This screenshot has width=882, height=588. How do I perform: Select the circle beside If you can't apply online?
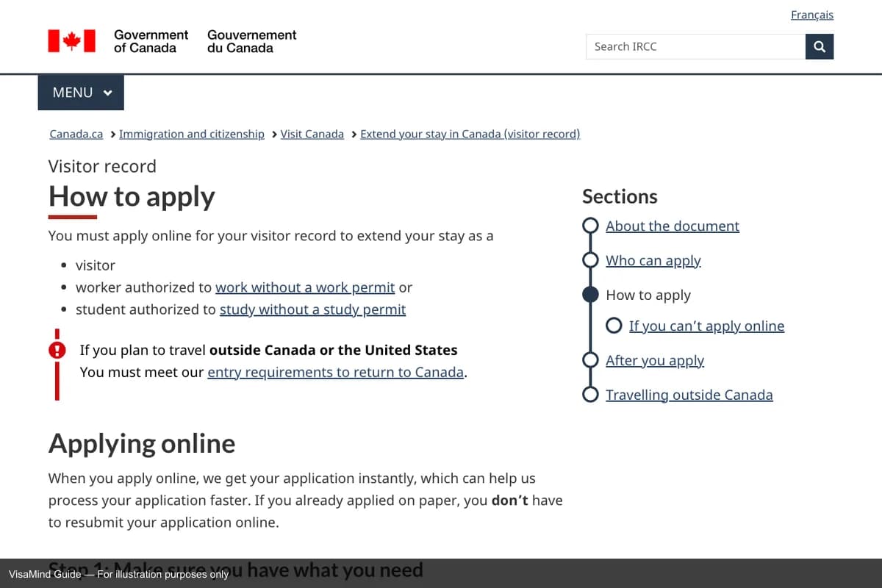[614, 325]
